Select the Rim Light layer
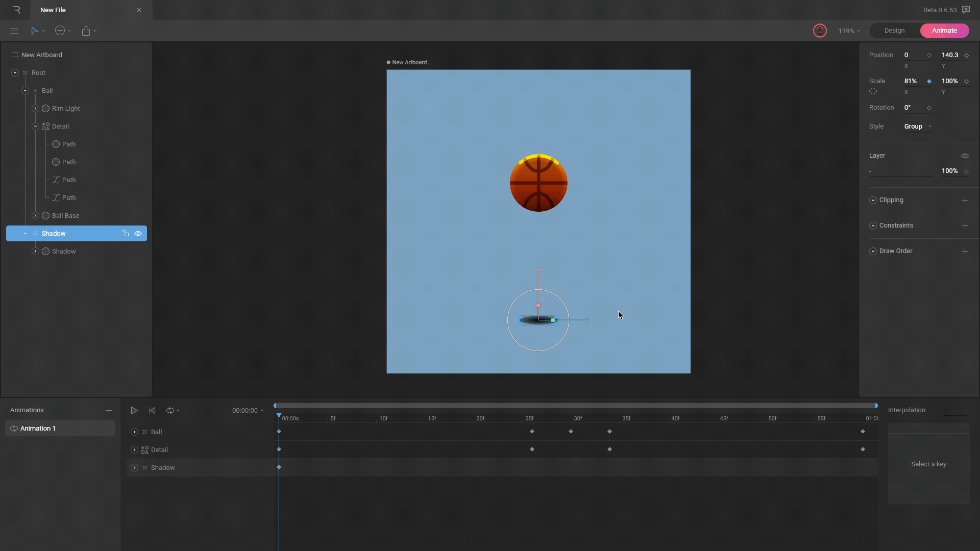The image size is (980, 551). (66, 109)
